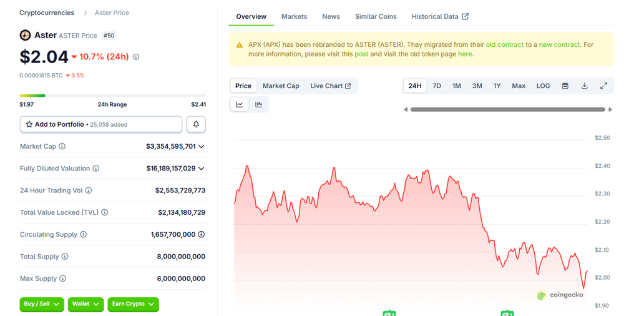The width and height of the screenshot is (644, 316).
Task: Open the calendar date range picker
Action: [565, 86]
